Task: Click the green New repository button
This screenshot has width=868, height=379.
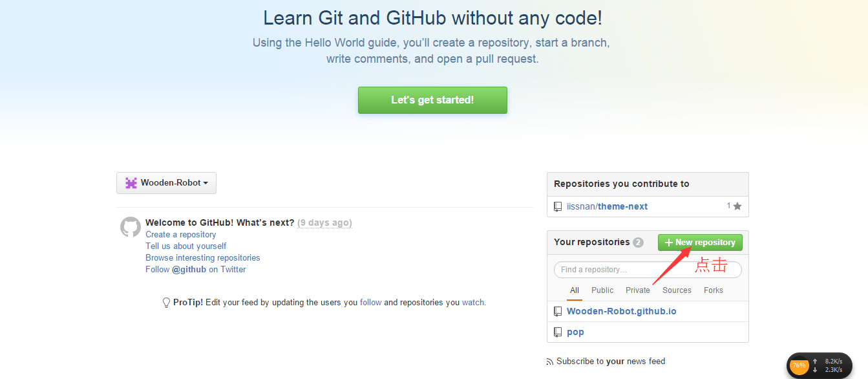Action: pos(700,243)
